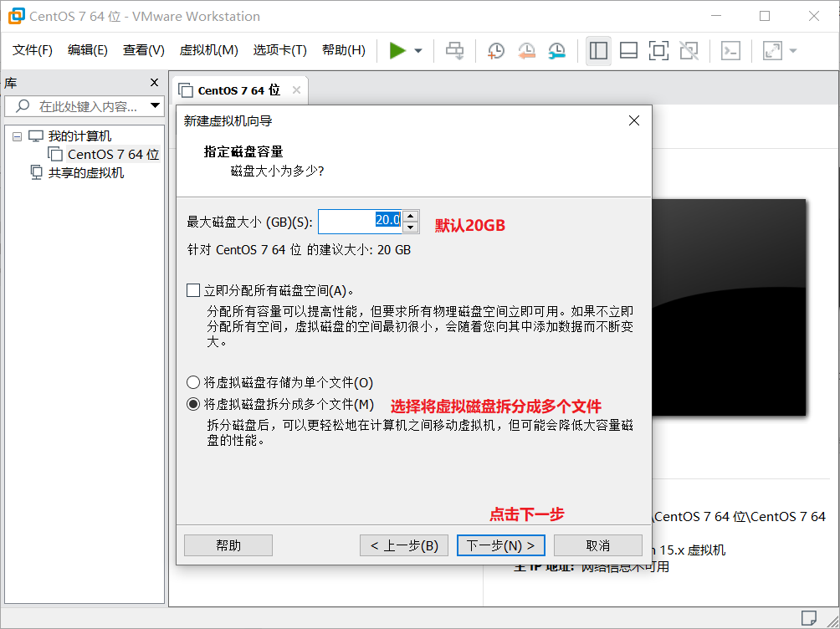
Task: Collapse the 我的计算机 tree node
Action: (17, 136)
